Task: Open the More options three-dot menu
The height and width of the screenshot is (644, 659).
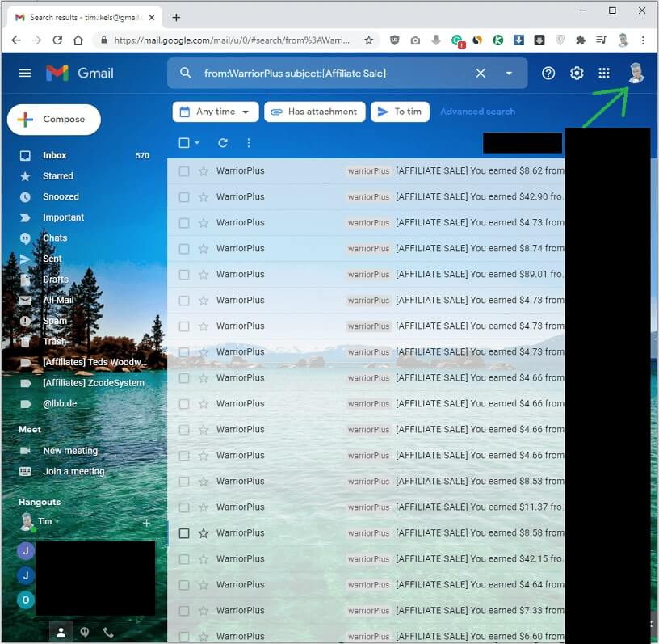Action: [249, 143]
